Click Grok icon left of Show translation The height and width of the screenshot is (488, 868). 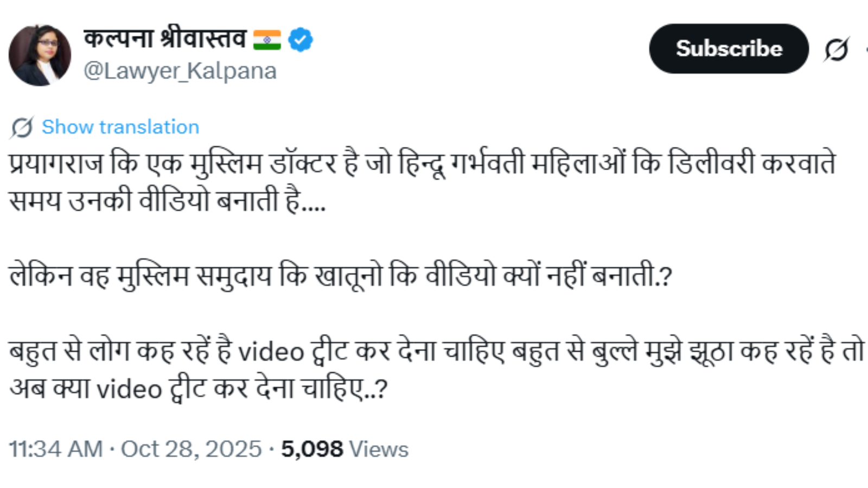(22, 127)
